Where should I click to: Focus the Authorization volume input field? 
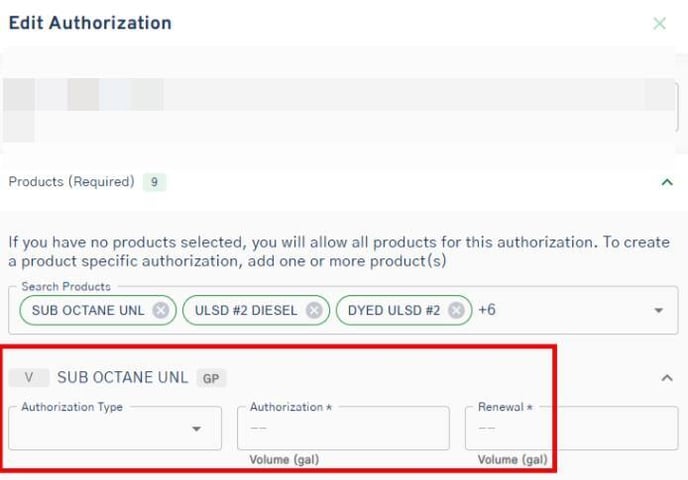click(x=343, y=428)
